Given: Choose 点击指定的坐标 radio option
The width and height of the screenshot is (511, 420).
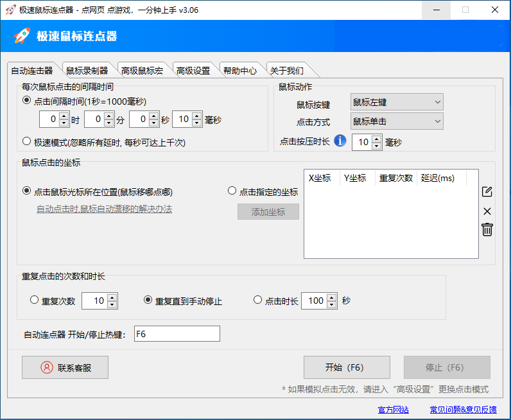Looking at the screenshot, I should click(x=232, y=191).
